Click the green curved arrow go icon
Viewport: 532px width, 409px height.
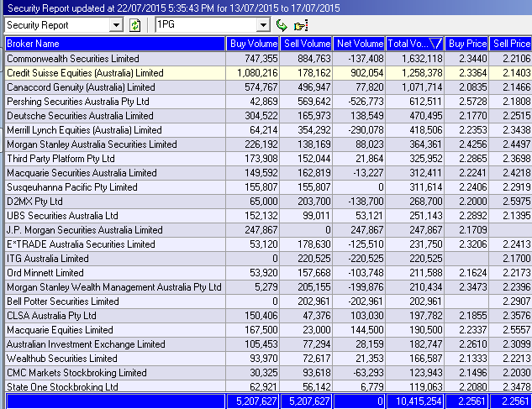coord(282,25)
